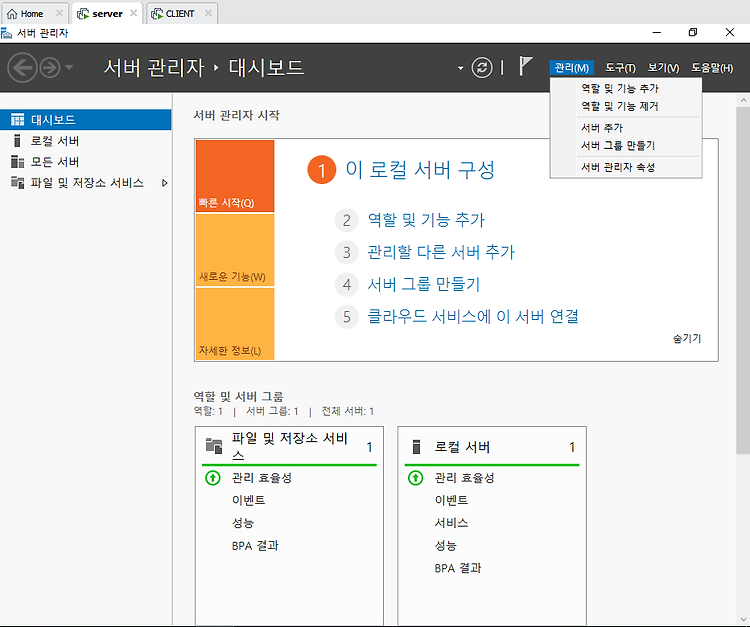Image resolution: width=750 pixels, height=627 pixels.
Task: Click 서비스 in 로컬 서버 tile
Action: coord(451,523)
